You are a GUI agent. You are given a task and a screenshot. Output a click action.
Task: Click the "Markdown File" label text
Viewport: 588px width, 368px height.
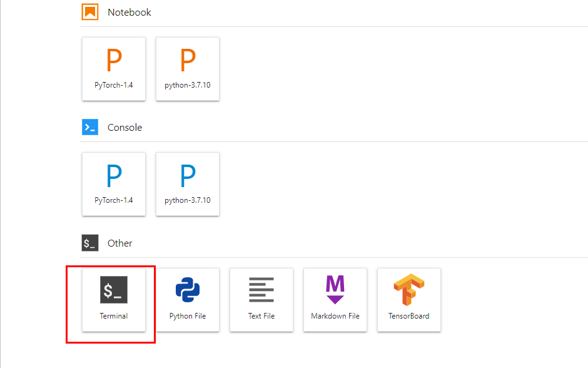[x=335, y=316]
